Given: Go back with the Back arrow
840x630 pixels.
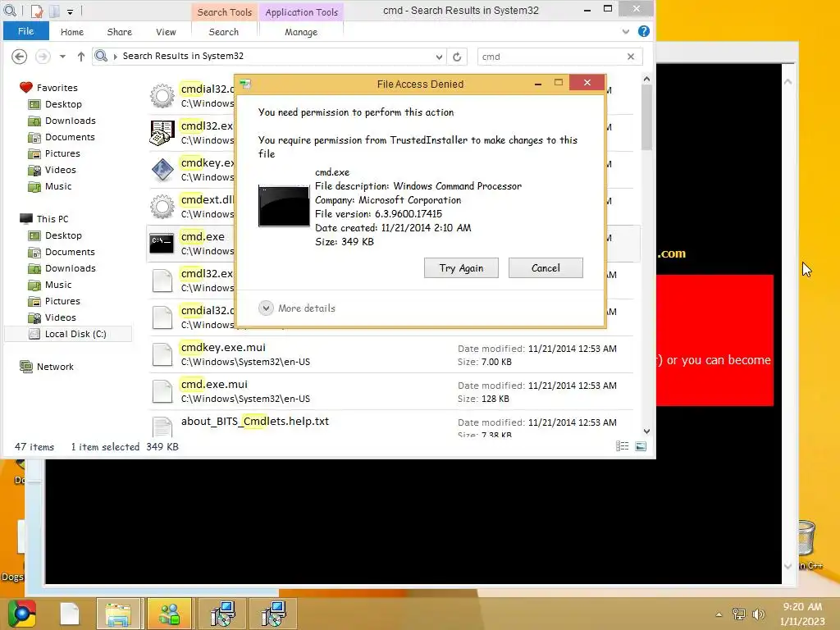Looking at the screenshot, I should click(20, 57).
